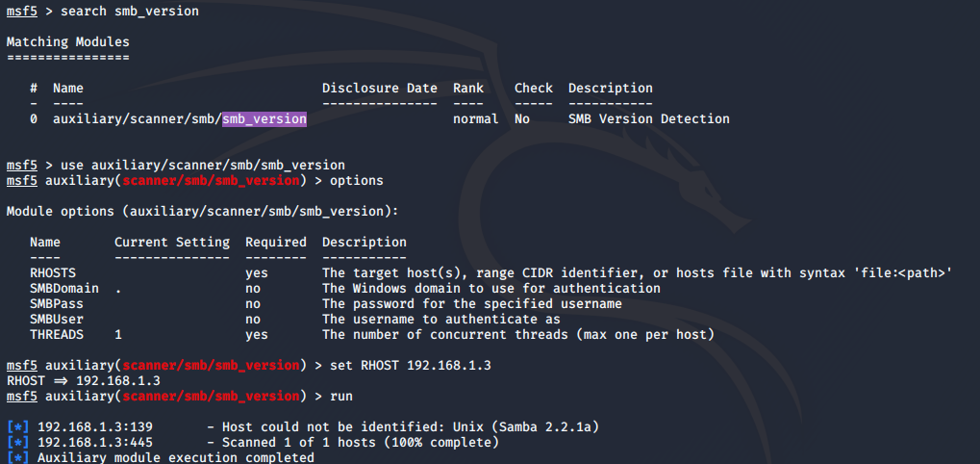980x464 pixels.
Task: Select the "SMB Version Detection" description text
Action: (x=648, y=119)
